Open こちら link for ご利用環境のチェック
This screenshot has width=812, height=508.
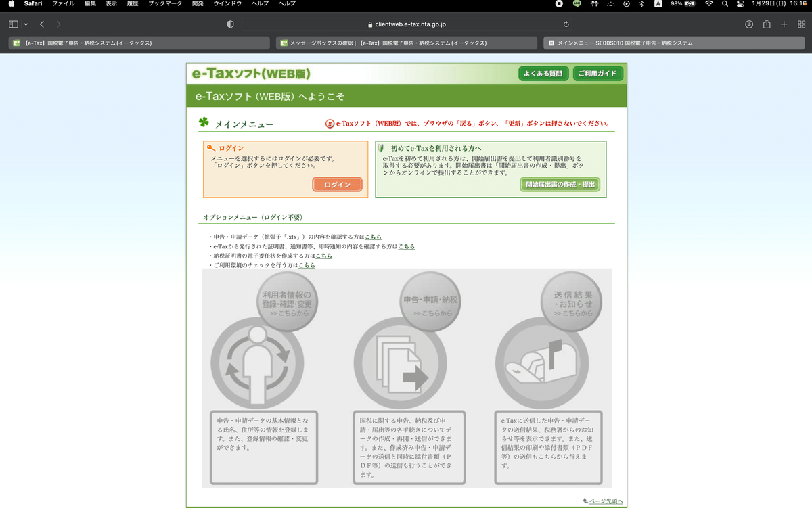pos(307,266)
